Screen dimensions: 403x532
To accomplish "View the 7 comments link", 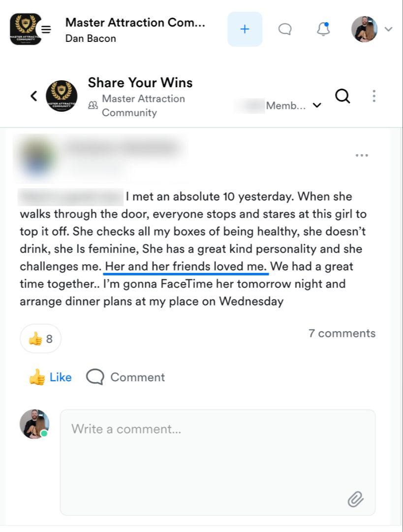I will click(341, 333).
